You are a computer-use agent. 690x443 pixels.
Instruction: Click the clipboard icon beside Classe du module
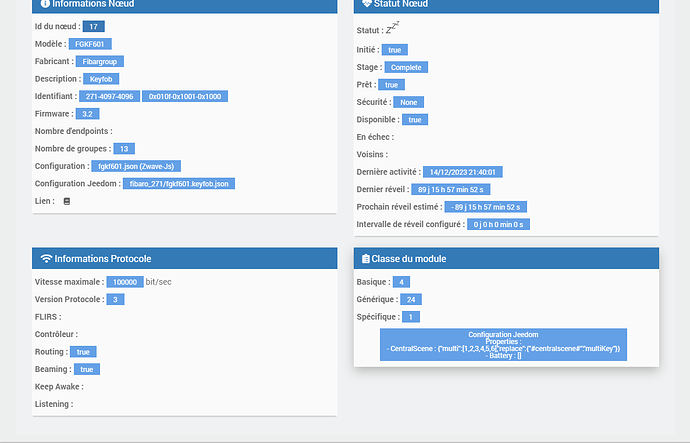pyautogui.click(x=365, y=259)
